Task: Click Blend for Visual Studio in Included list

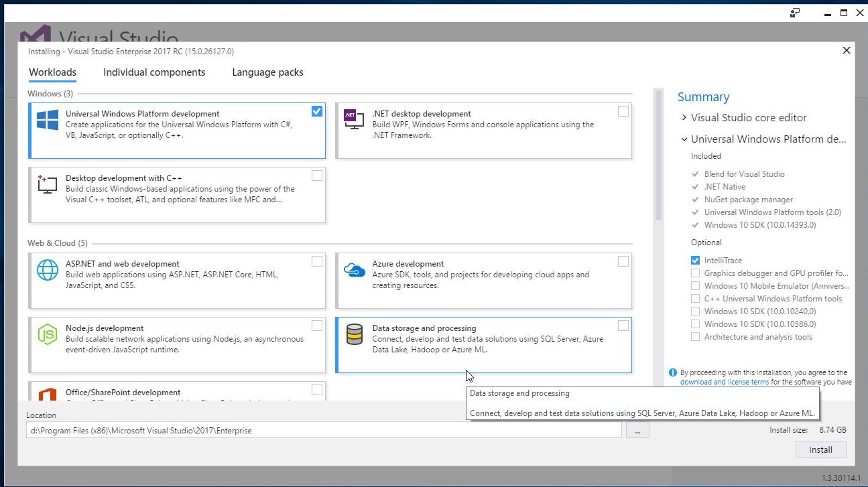Action: pos(744,174)
